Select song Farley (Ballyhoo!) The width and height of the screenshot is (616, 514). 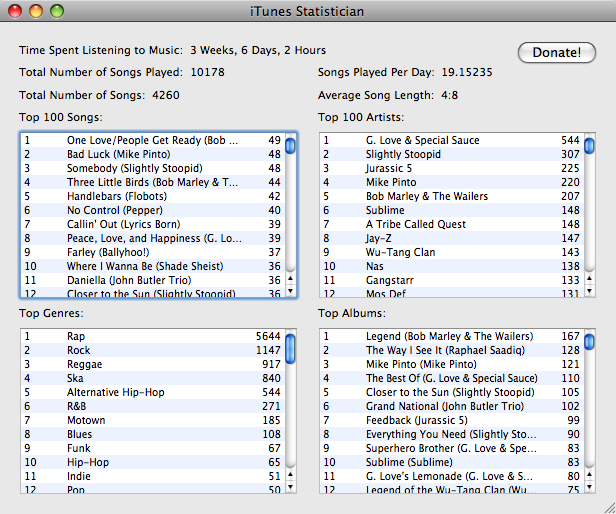tap(153, 252)
